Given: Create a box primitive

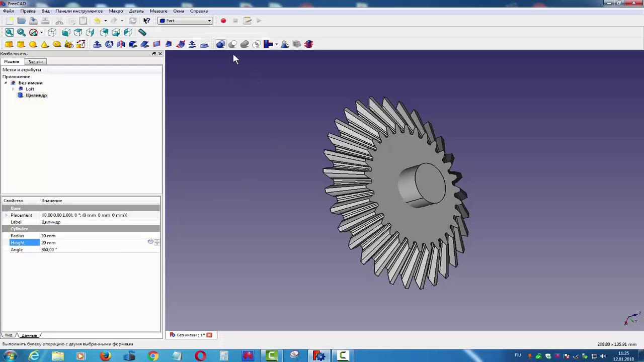Looking at the screenshot, I should pos(9,44).
